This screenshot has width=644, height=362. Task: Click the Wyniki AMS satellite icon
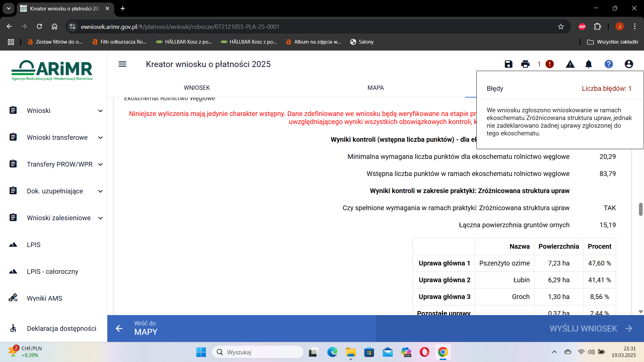(x=13, y=298)
